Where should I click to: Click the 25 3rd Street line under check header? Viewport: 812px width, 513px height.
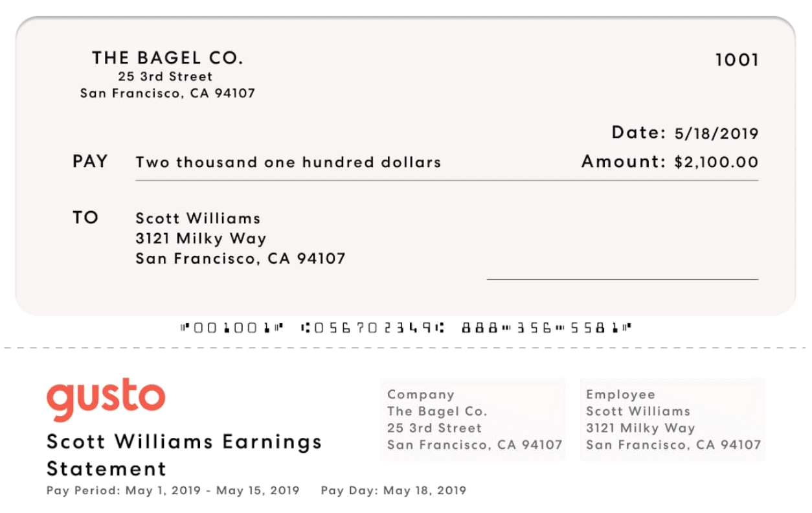[x=165, y=76]
